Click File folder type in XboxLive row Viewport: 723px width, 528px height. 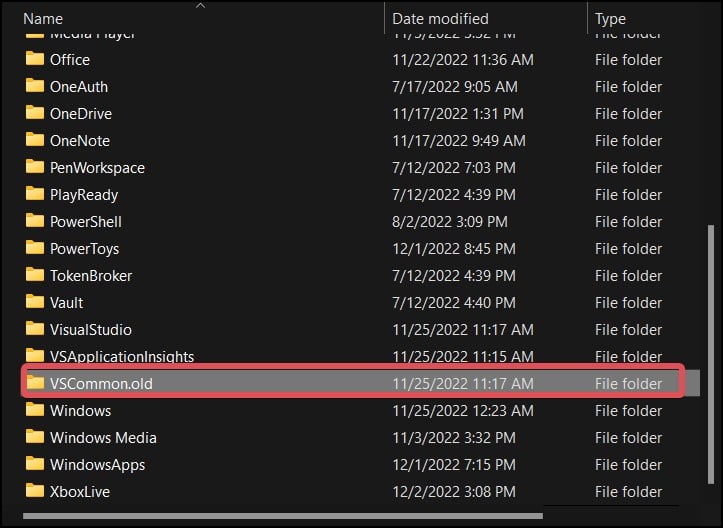pyautogui.click(x=628, y=492)
